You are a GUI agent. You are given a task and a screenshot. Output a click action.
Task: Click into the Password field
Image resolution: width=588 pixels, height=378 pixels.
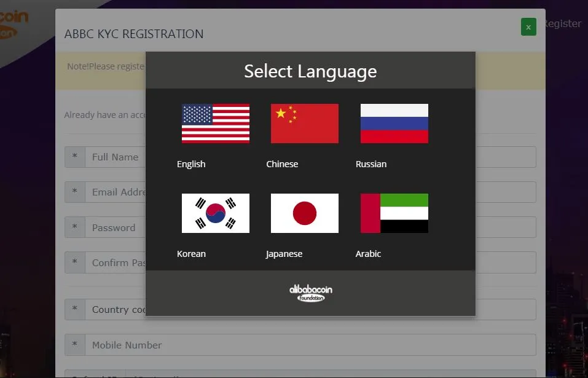[x=310, y=227]
